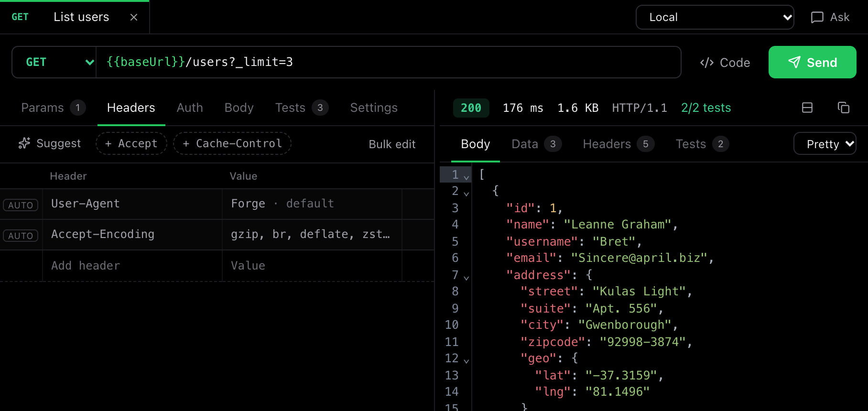This screenshot has height=411, width=868.
Task: Click the Accept-Encoding header name cell
Action: pyautogui.click(x=132, y=235)
